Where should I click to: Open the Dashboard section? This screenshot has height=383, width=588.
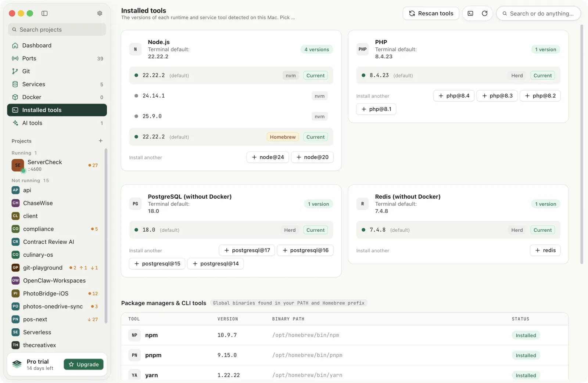click(x=57, y=46)
